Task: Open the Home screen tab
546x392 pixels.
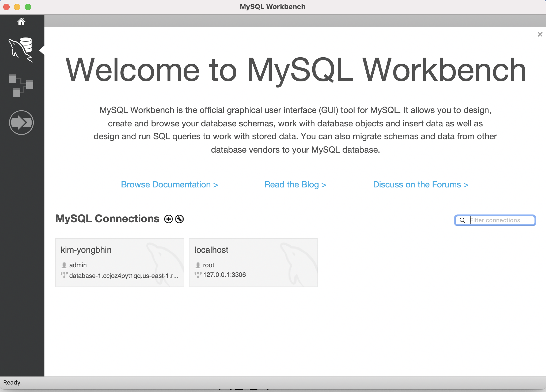Action: click(x=21, y=21)
